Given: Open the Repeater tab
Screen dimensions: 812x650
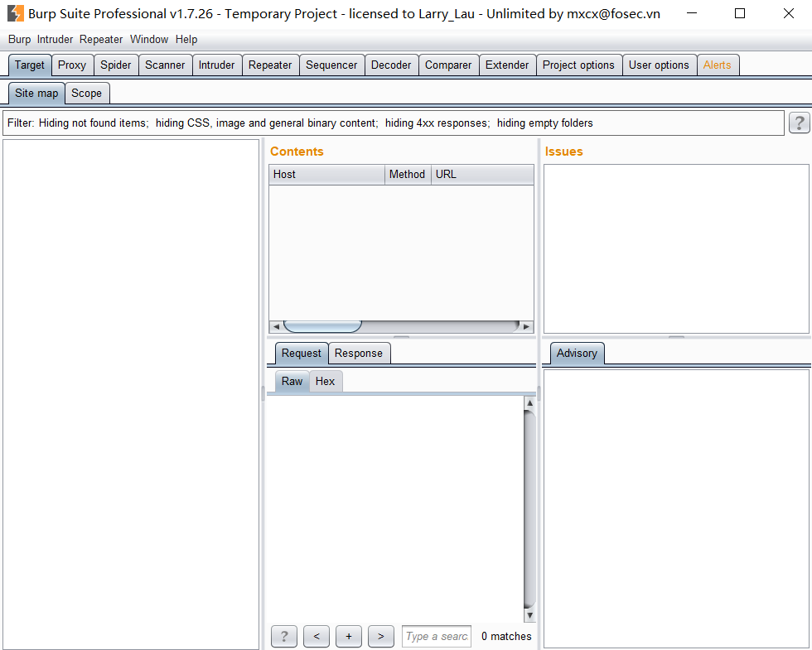Looking at the screenshot, I should pos(270,65).
